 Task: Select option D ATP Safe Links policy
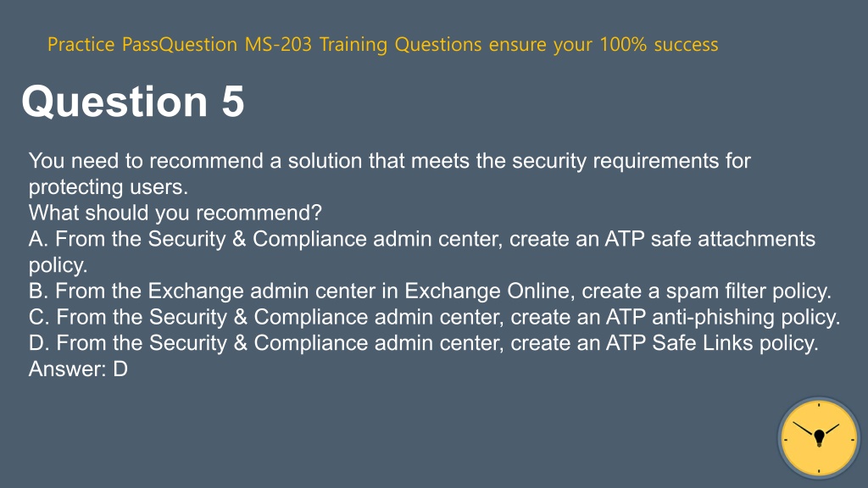click(424, 342)
